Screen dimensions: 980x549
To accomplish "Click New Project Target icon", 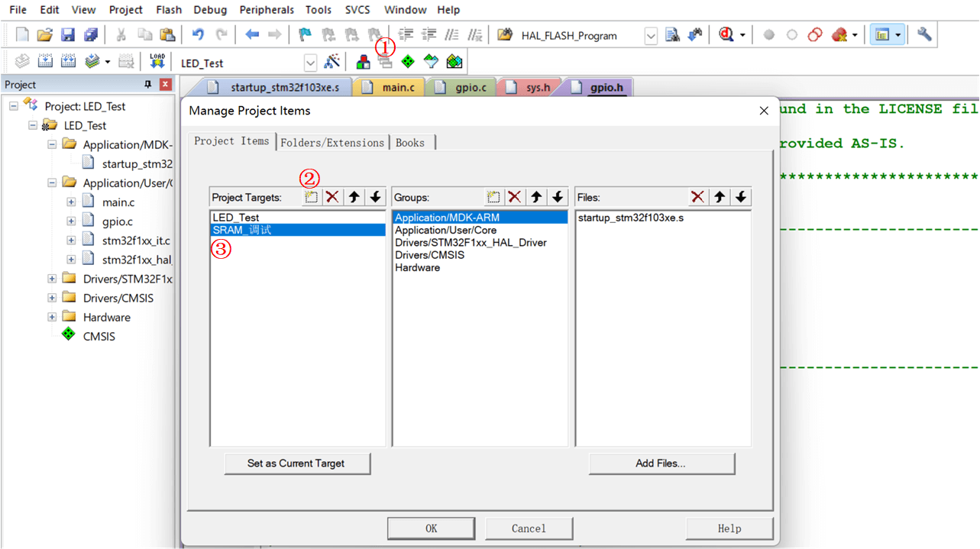I will click(x=311, y=197).
